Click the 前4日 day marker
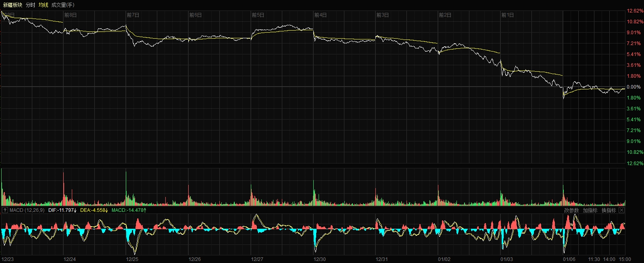The width and height of the screenshot is (644, 263). (321, 15)
